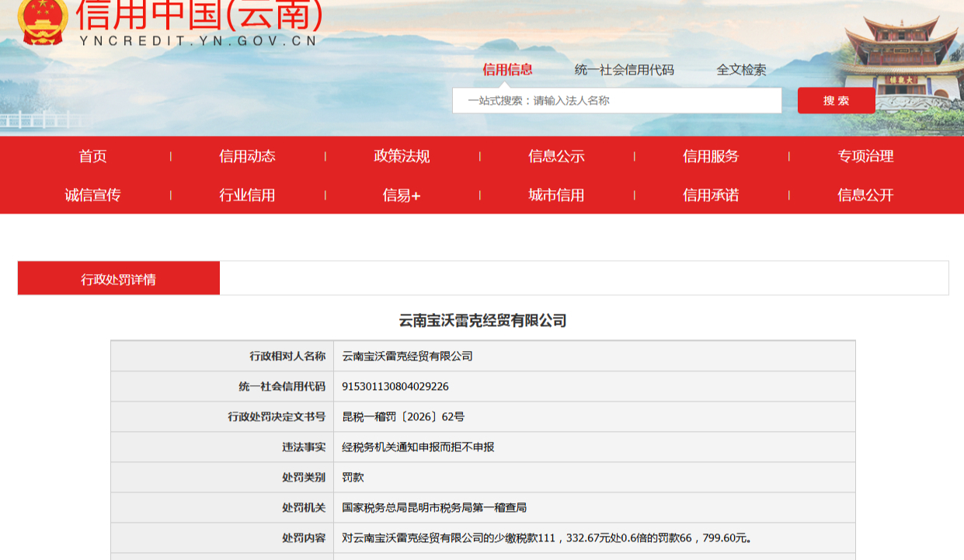Click the 处罚类别 label cell

(x=222, y=477)
